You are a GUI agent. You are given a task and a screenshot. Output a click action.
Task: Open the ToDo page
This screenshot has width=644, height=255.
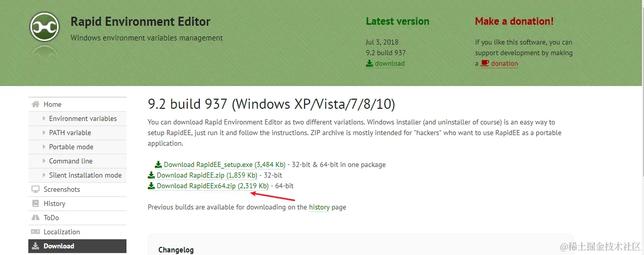[77, 218]
